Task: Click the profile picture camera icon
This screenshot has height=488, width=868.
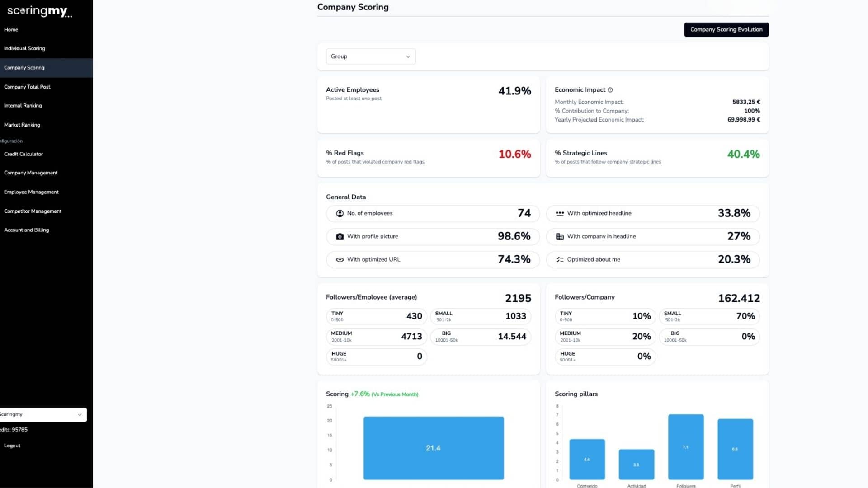Action: pyautogui.click(x=340, y=236)
